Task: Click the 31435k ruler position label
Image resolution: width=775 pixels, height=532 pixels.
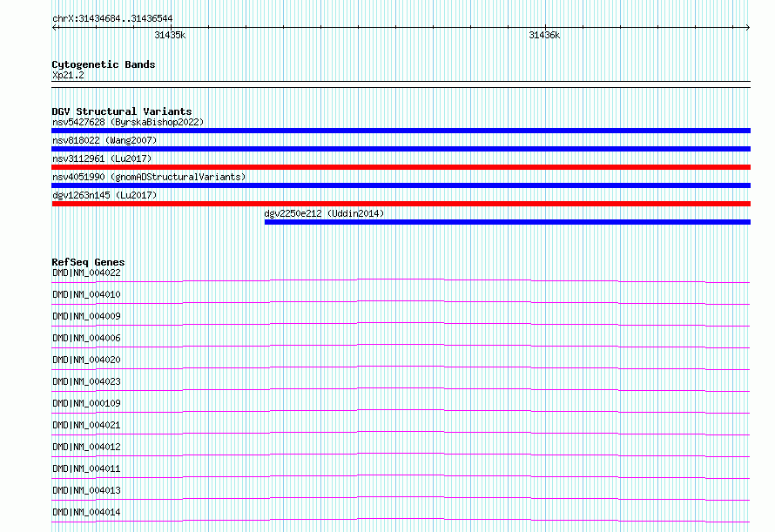Action: click(170, 35)
